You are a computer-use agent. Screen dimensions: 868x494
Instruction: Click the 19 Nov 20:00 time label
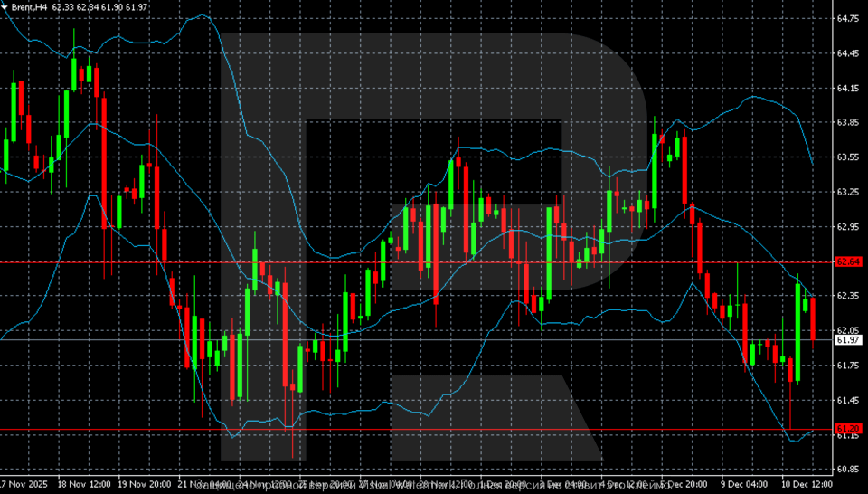(x=146, y=485)
